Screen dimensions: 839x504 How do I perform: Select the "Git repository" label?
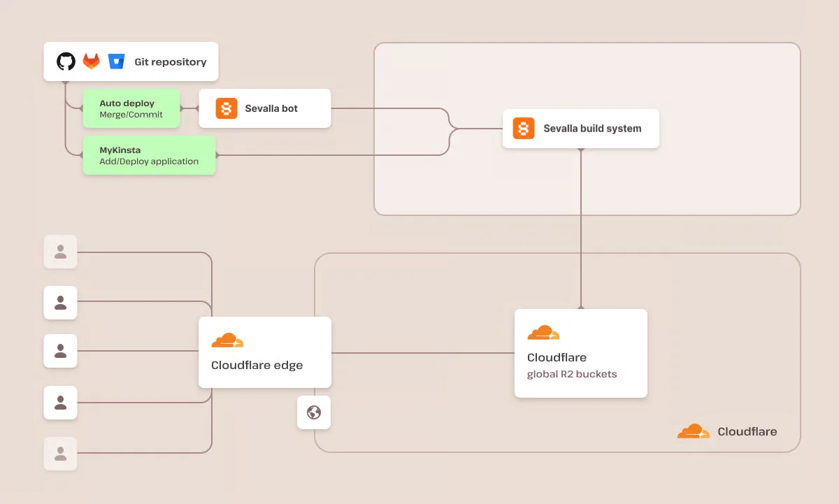[171, 62]
